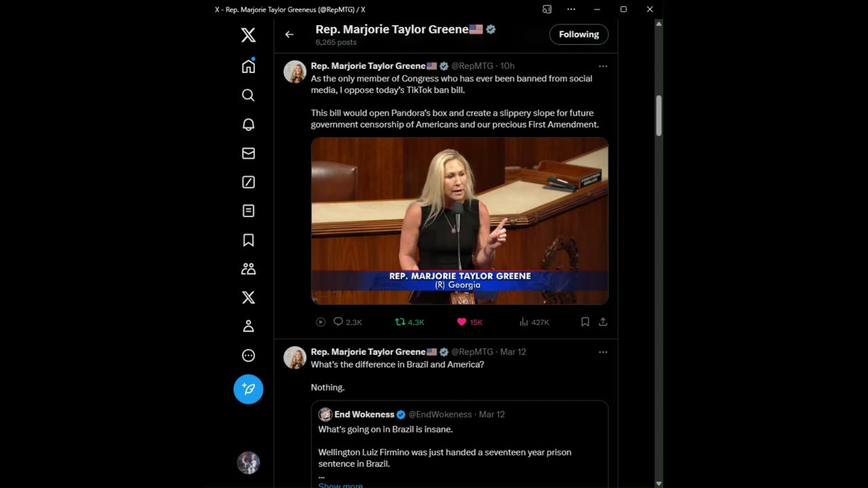The width and height of the screenshot is (868, 488).
Task: Click verified badge in profile header
Action: pyautogui.click(x=491, y=29)
